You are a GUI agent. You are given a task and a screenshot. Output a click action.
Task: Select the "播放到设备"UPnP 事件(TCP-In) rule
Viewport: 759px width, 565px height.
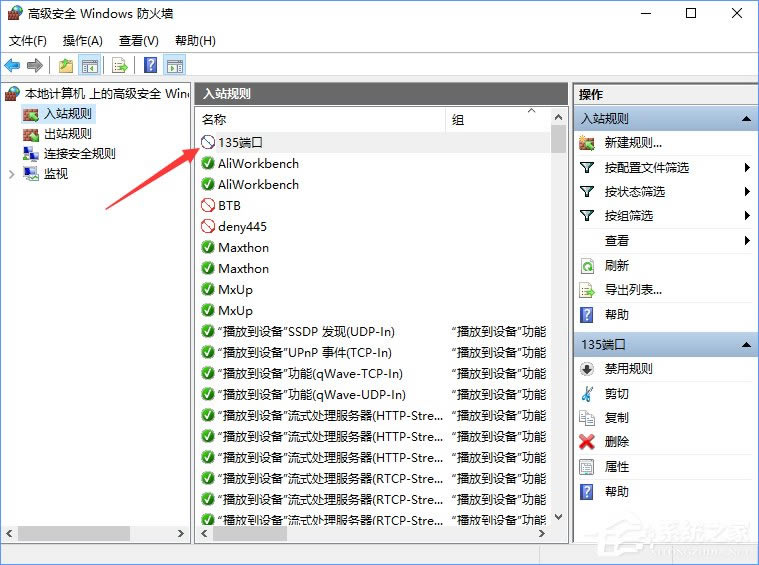click(x=373, y=352)
